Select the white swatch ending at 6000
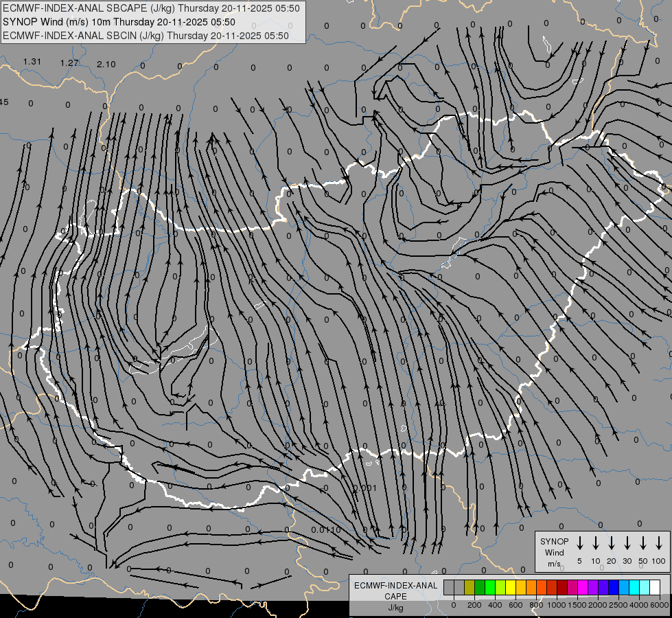Image resolution: width=672 pixels, height=618 pixels. coord(654,587)
